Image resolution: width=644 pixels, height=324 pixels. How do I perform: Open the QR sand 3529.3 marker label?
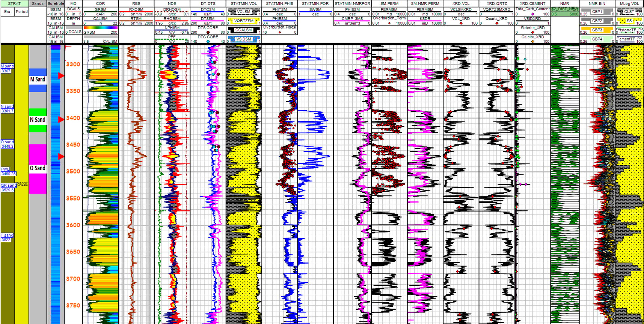point(9,187)
